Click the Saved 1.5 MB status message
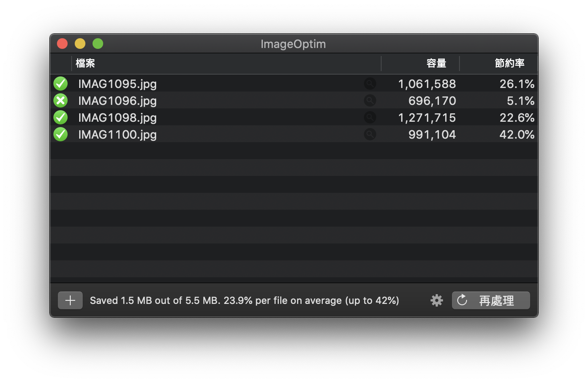This screenshot has height=383, width=588. 244,301
